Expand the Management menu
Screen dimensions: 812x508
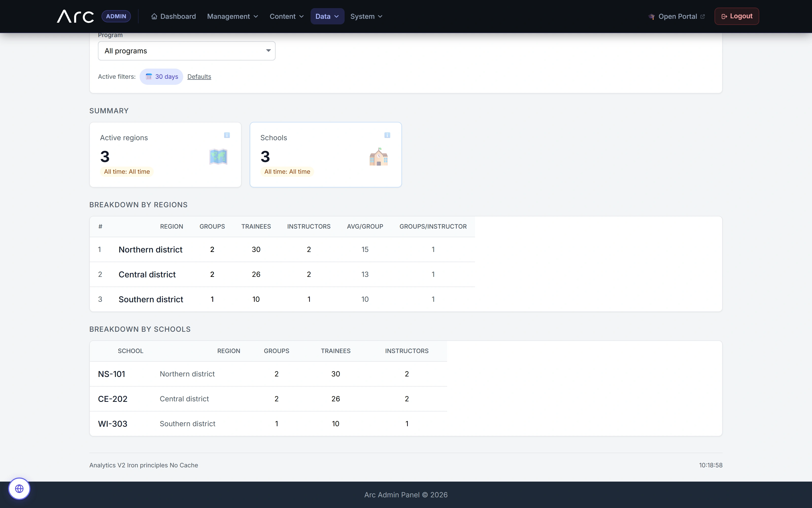coord(232,17)
